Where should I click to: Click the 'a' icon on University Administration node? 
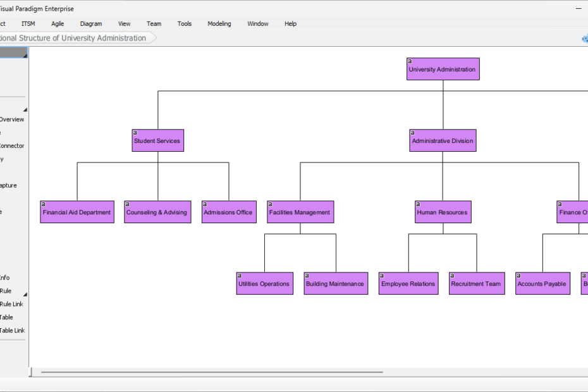(x=410, y=61)
